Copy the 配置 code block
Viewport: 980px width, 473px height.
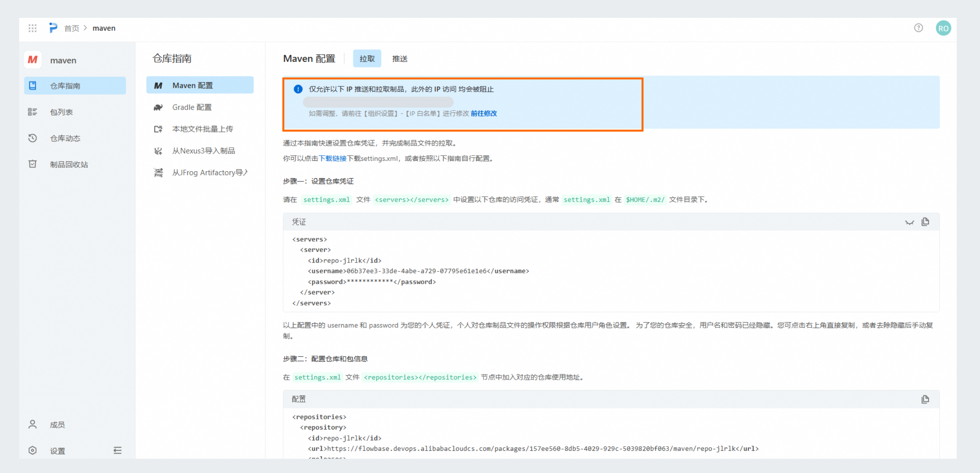tap(926, 399)
